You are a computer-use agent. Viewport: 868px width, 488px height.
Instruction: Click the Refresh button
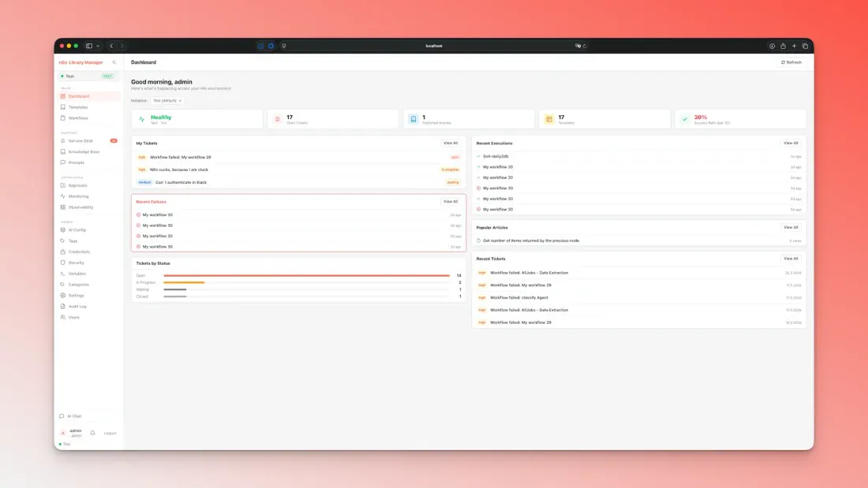[x=791, y=62]
